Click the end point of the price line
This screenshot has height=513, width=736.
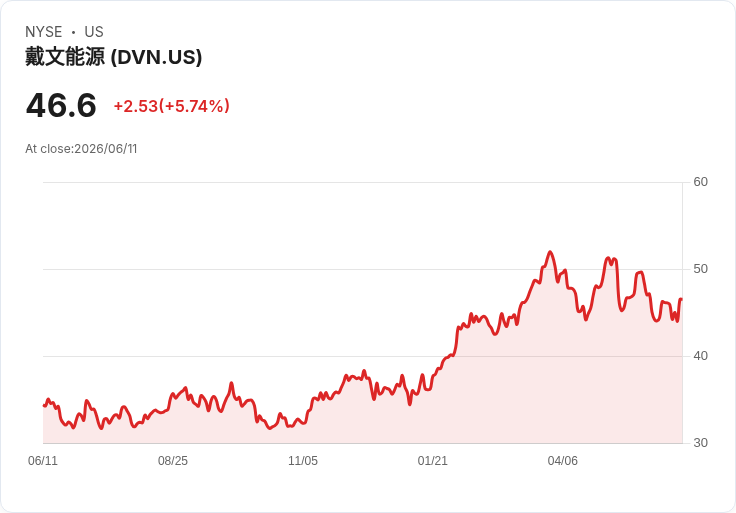(x=681, y=299)
